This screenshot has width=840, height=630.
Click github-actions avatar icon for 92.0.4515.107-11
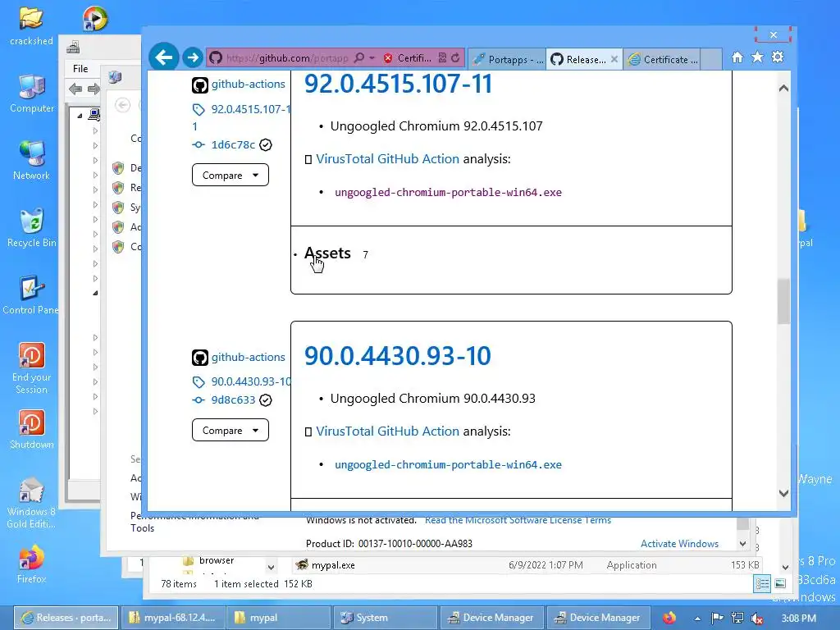[200, 85]
